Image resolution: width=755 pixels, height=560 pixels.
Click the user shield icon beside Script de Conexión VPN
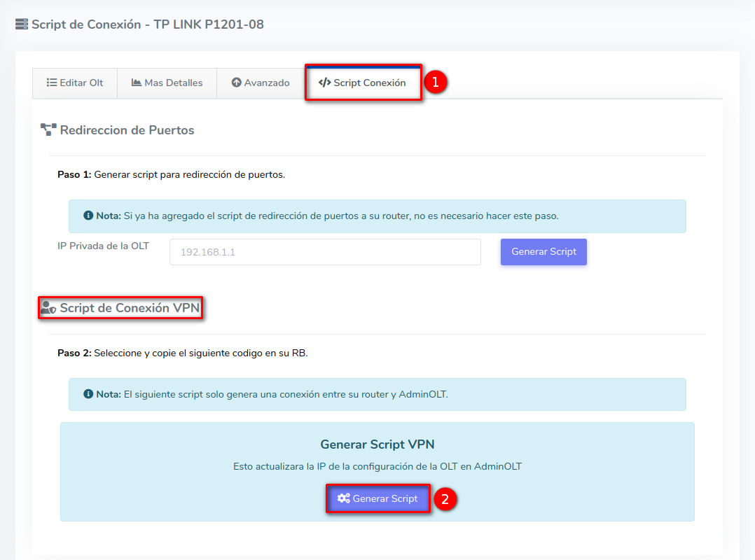[x=48, y=308]
